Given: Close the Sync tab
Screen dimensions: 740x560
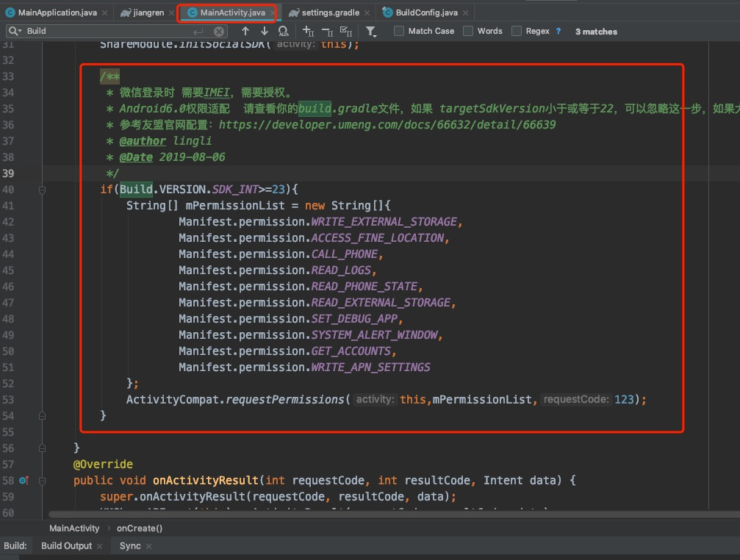Looking at the screenshot, I should pyautogui.click(x=148, y=546).
